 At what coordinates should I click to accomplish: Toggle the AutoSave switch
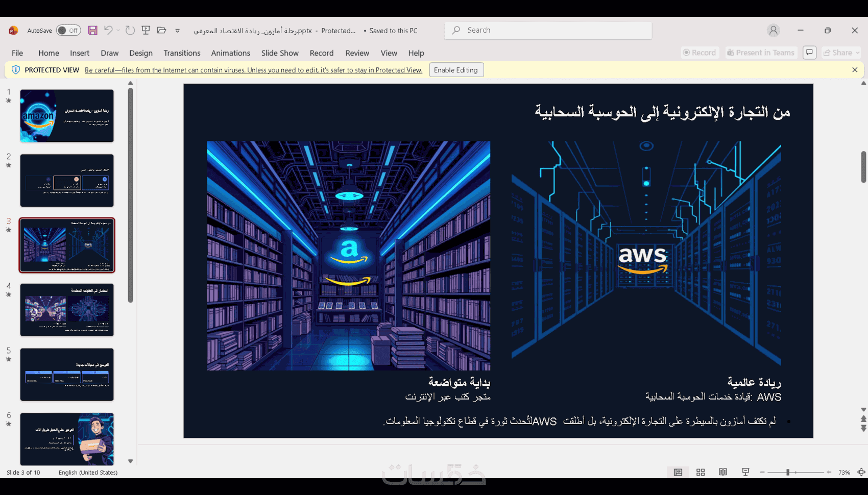click(68, 31)
